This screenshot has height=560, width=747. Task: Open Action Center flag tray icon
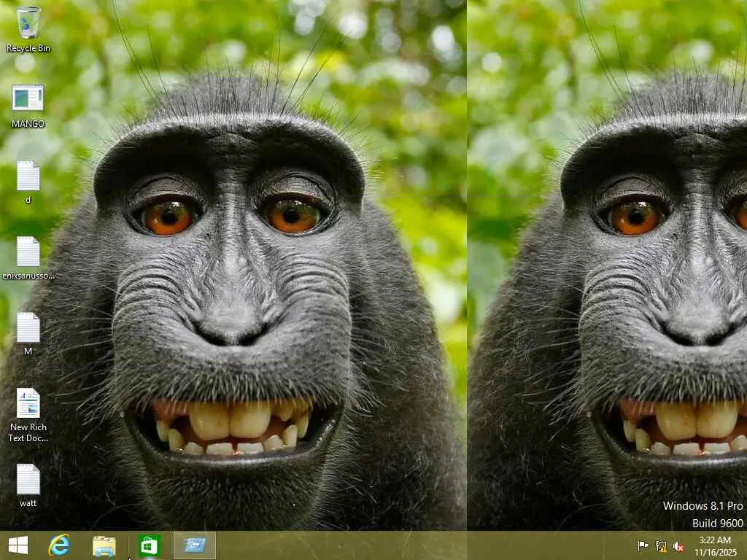(x=643, y=545)
